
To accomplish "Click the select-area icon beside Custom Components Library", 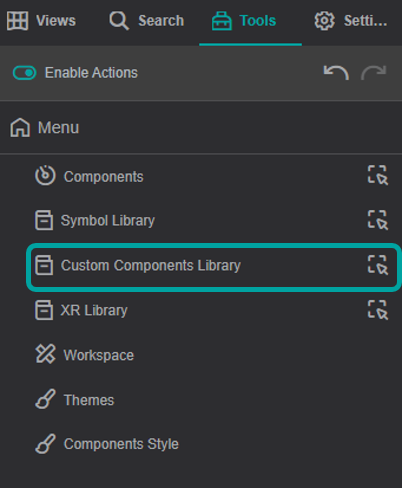I will coord(378,265).
